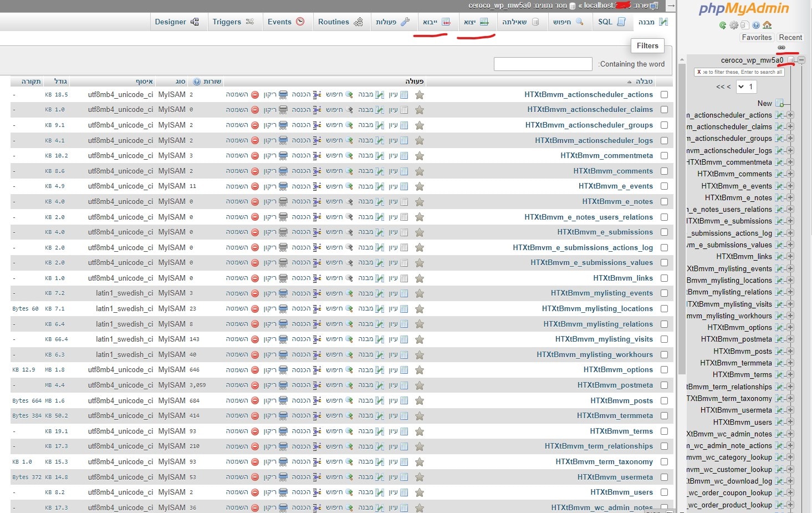Click the Favorites button in sidebar
Screen dimensions: 812x513
(757, 38)
